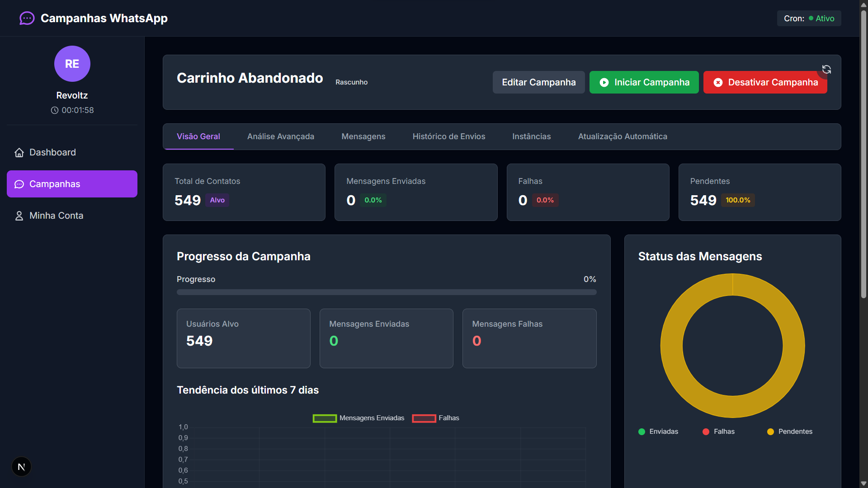Click the yellow Pendentes donut ring
Image resolution: width=868 pixels, height=488 pixels.
[672, 346]
